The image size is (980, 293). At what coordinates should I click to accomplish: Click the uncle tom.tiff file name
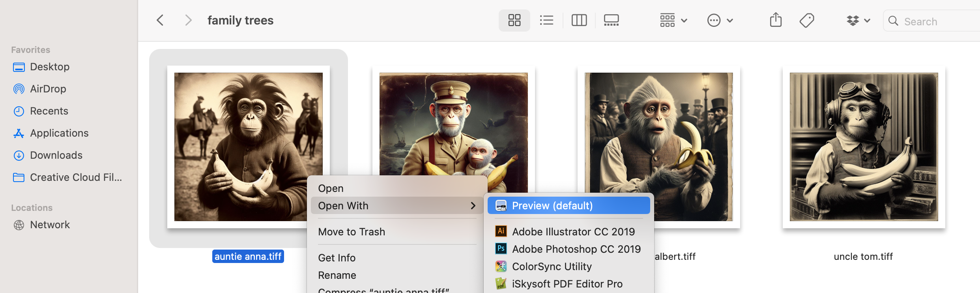863,257
